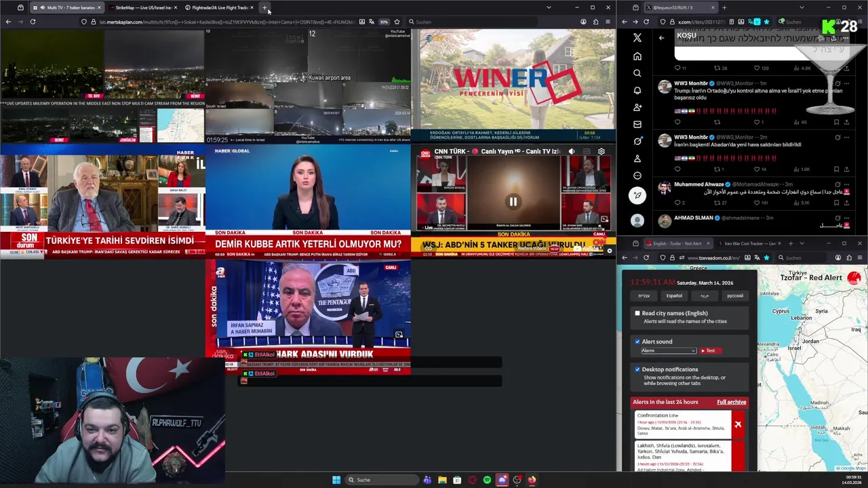Switch to StrikeMap Live US/Israel tab
The image size is (868, 488).
(142, 7)
